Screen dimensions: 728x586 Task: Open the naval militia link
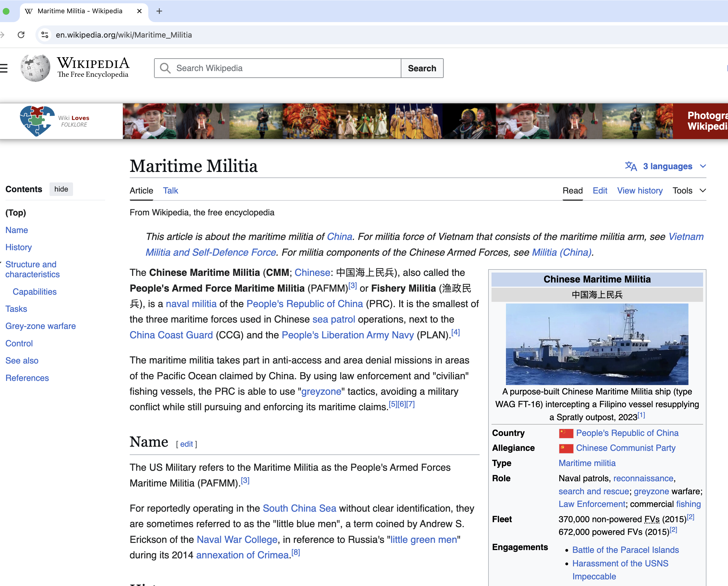(x=191, y=304)
